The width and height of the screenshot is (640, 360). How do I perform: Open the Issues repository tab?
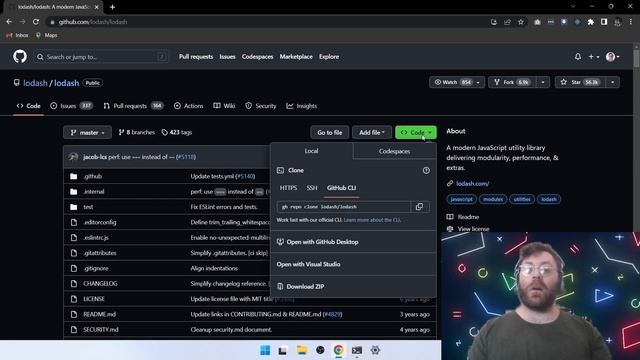tap(71, 106)
